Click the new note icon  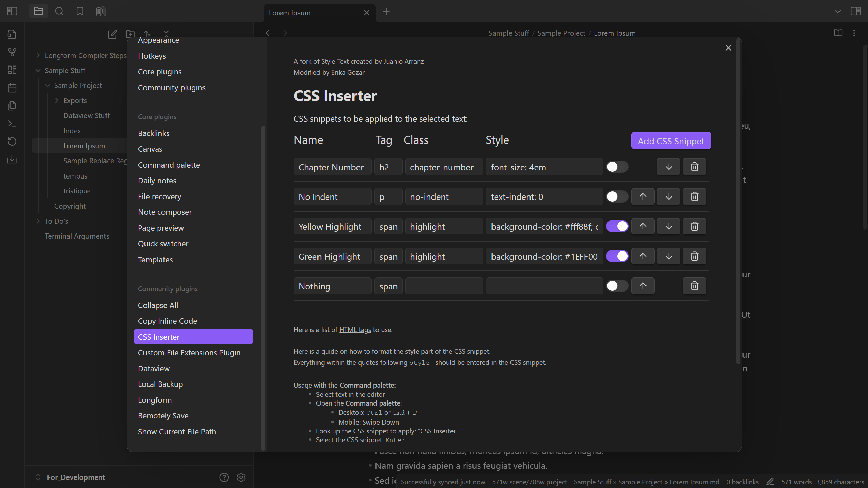point(112,34)
